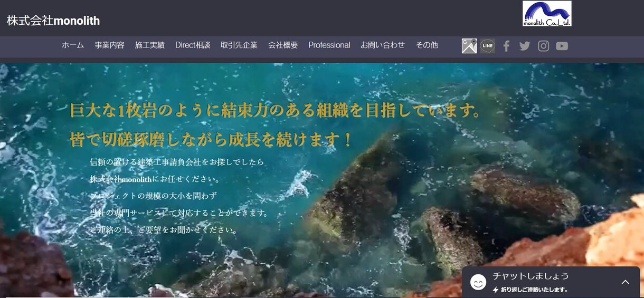Click text ご連絡の上、ご要望をお聞かせください
The image size is (644, 298).
click(164, 230)
